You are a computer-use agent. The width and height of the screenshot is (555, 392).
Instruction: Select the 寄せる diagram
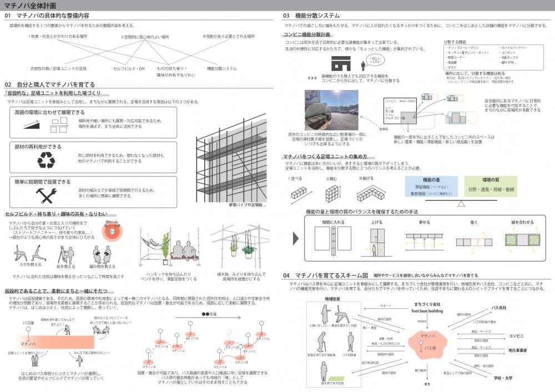pos(425,242)
